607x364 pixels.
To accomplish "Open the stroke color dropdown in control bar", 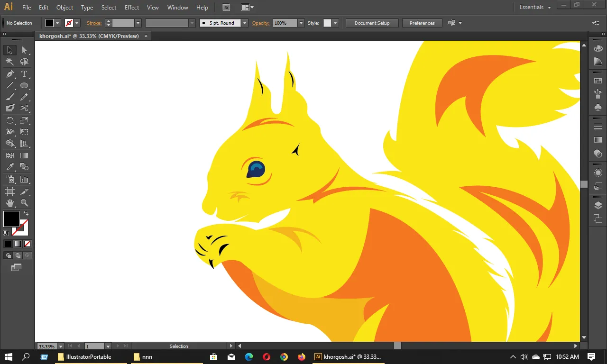I will pos(77,23).
